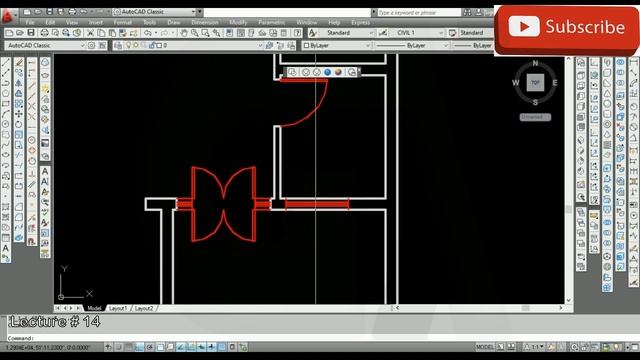
Task: Click the Match Properties icon
Action: [x=133, y=33]
